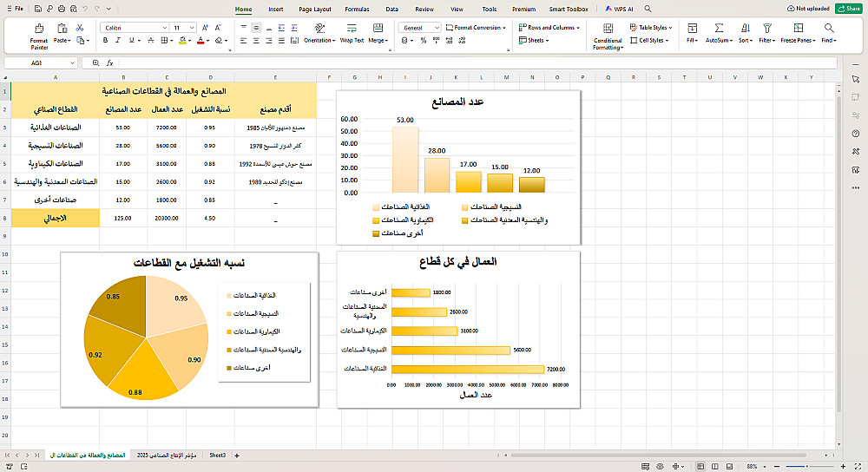
Task: Click into the formula bar input
Action: click(x=476, y=63)
